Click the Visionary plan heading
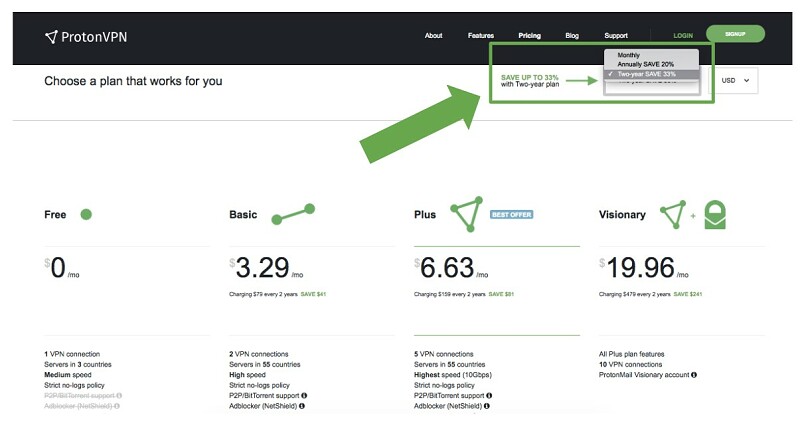 [622, 215]
